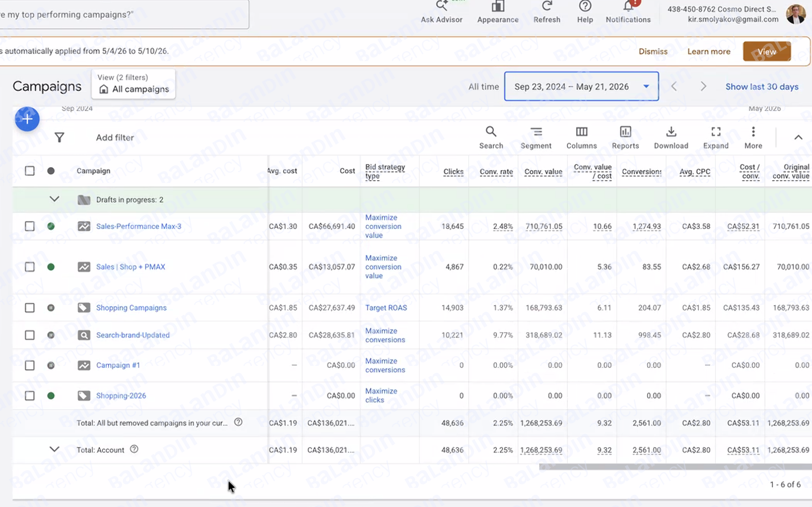Screen dimensions: 812x507
Task: Collapse the Drafts in progress row
Action: click(x=54, y=199)
